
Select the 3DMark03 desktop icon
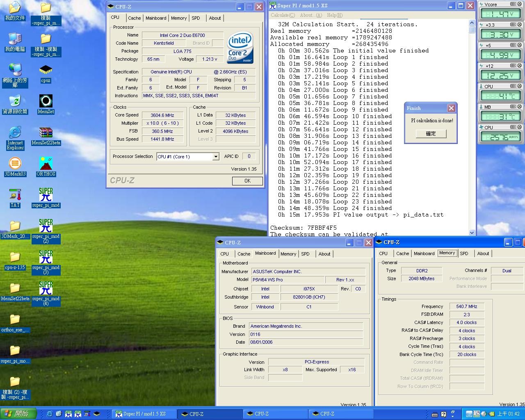coord(15,167)
